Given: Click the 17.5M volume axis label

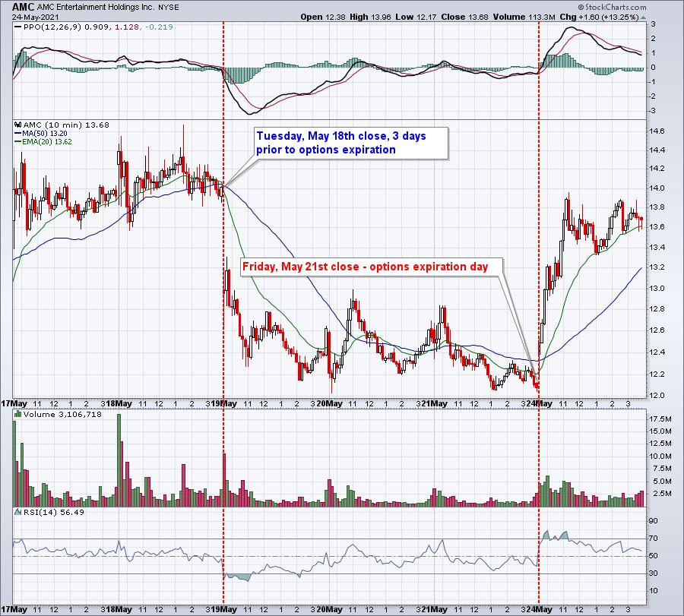Looking at the screenshot, I should [x=660, y=419].
